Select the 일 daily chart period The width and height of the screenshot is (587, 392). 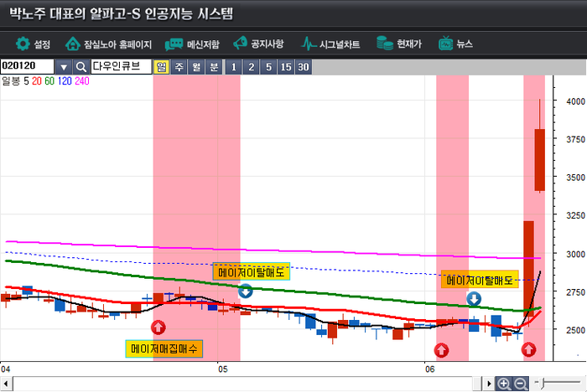(161, 67)
